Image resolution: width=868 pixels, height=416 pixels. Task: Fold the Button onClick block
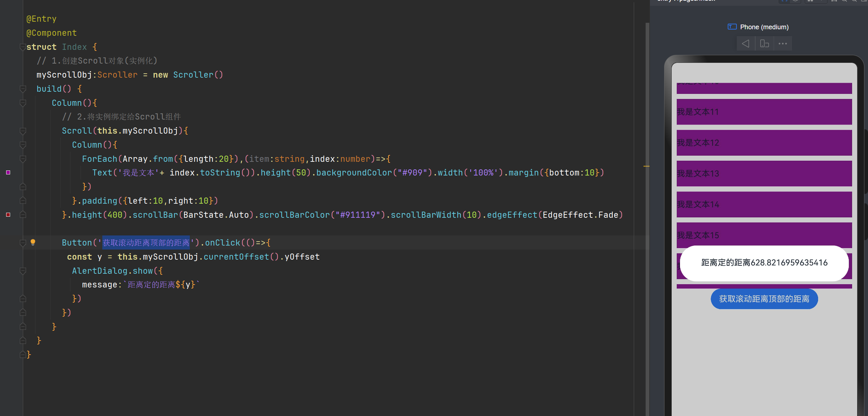pyautogui.click(x=23, y=243)
